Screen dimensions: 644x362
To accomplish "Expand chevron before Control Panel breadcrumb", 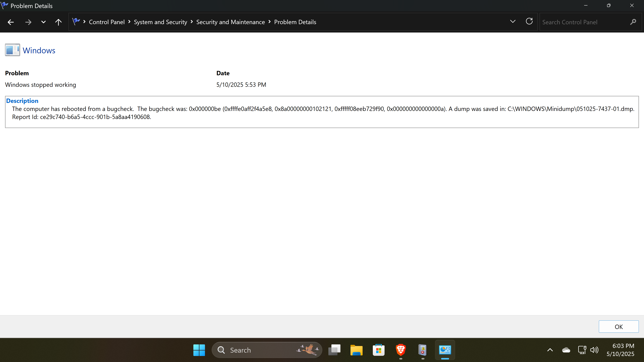I will coord(85,22).
